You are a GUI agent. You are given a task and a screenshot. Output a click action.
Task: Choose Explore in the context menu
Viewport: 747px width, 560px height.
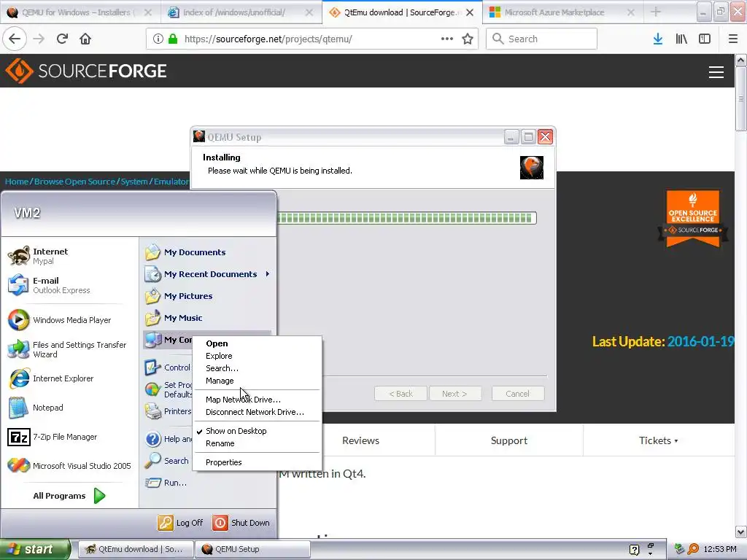point(258,356)
